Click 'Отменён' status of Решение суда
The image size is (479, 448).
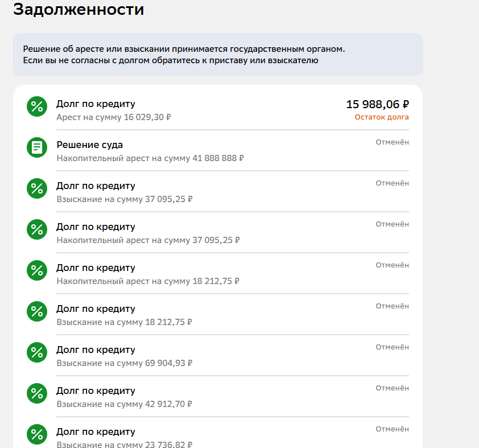coord(392,142)
